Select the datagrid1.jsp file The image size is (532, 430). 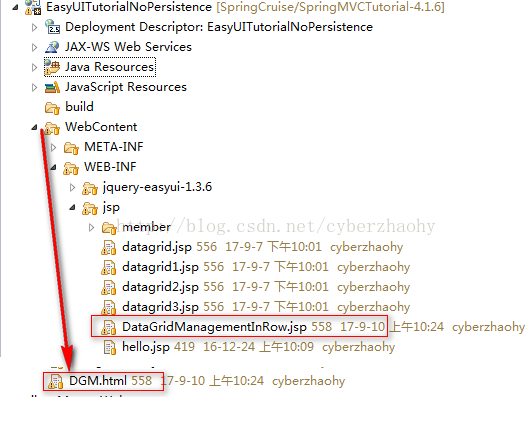click(x=160, y=267)
